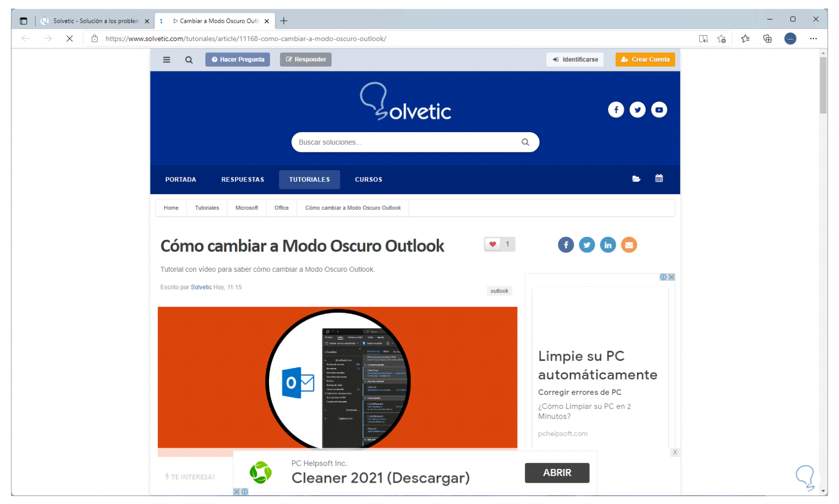This screenshot has width=839, height=504.
Task: Open the folder icon in navigation bar
Action: [x=636, y=179]
